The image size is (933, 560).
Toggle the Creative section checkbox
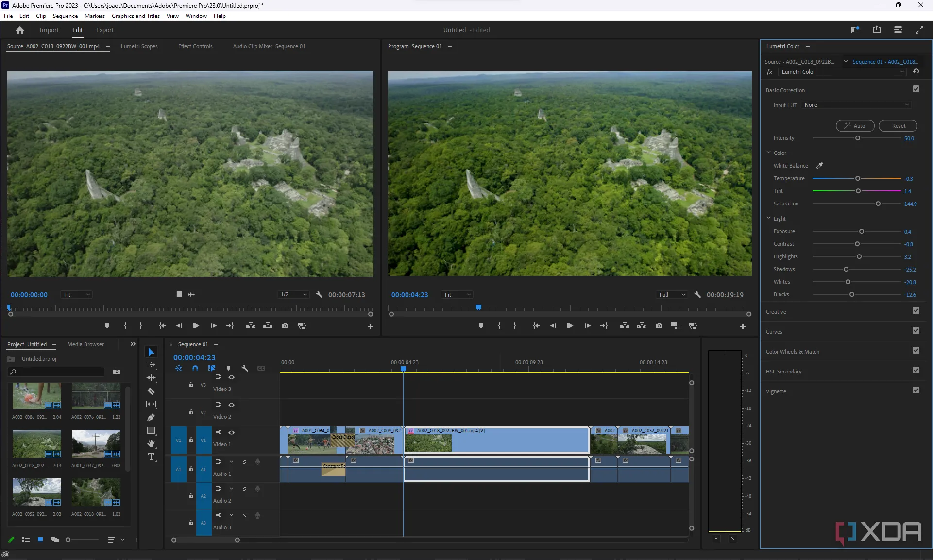coord(916,310)
